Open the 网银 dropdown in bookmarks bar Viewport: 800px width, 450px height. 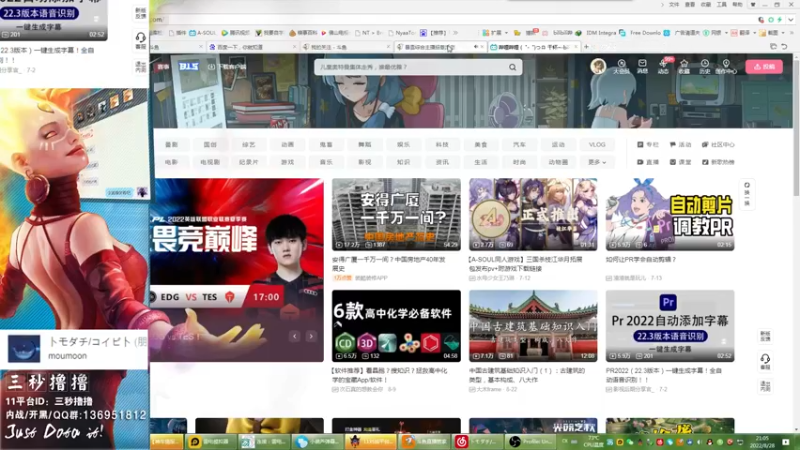[x=715, y=33]
